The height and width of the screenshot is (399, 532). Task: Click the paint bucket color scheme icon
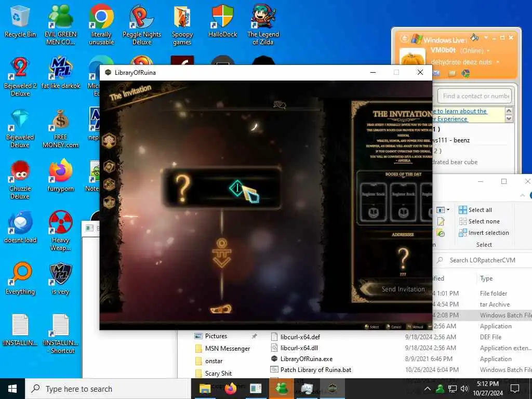474,37
